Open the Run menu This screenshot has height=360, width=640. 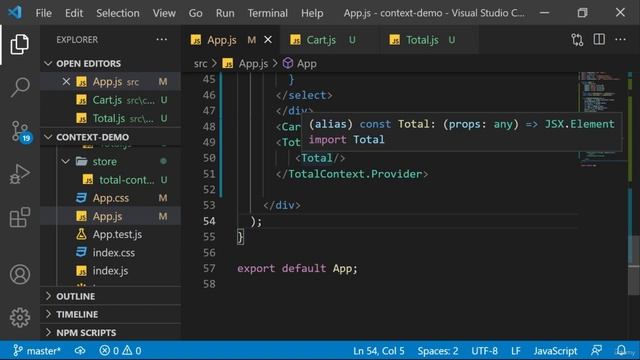(225, 13)
